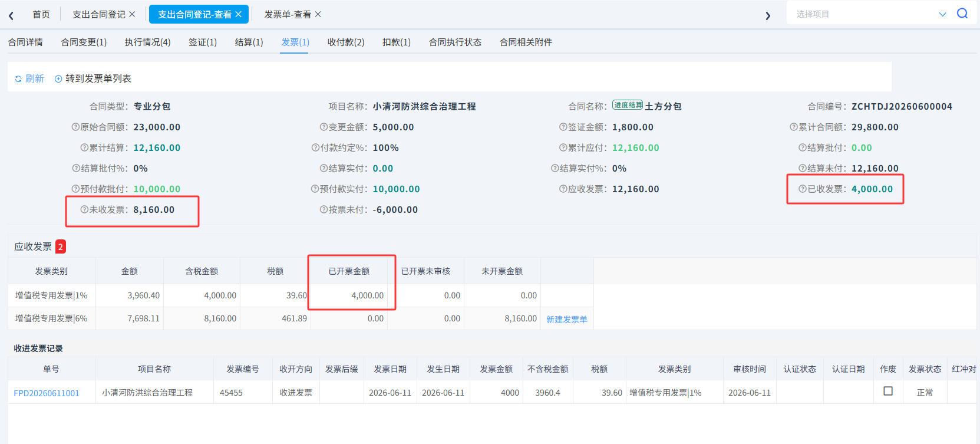Go to the 首页 tab

click(x=41, y=14)
